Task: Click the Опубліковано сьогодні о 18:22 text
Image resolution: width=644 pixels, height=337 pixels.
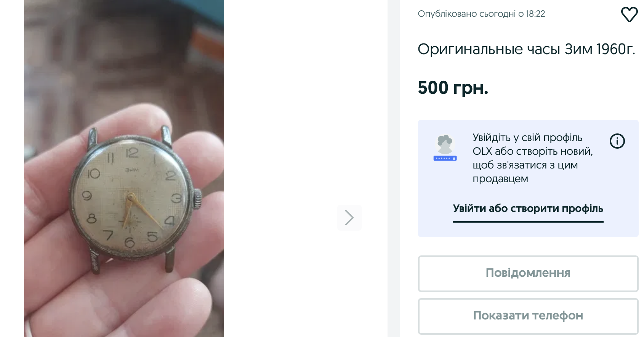Action: coord(481,14)
